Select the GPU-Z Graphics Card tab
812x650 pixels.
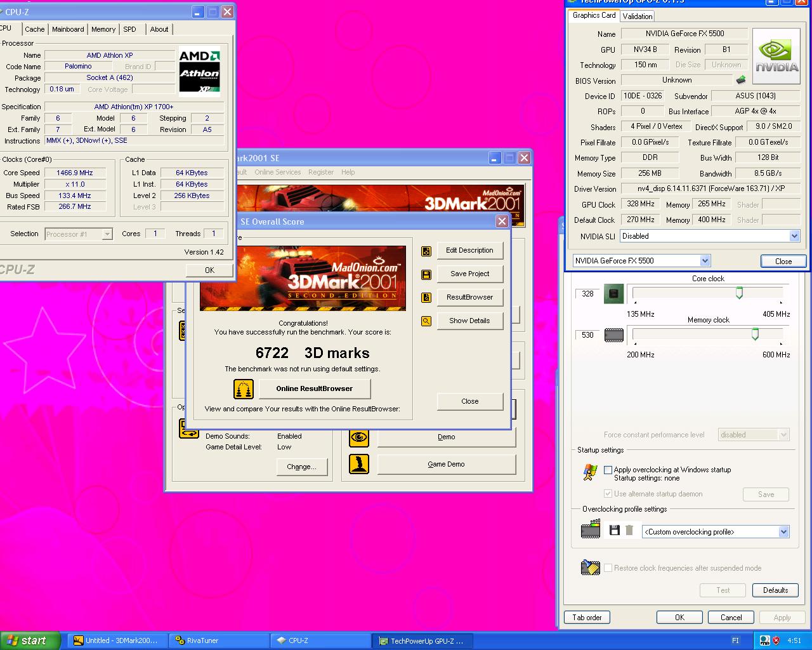click(594, 15)
